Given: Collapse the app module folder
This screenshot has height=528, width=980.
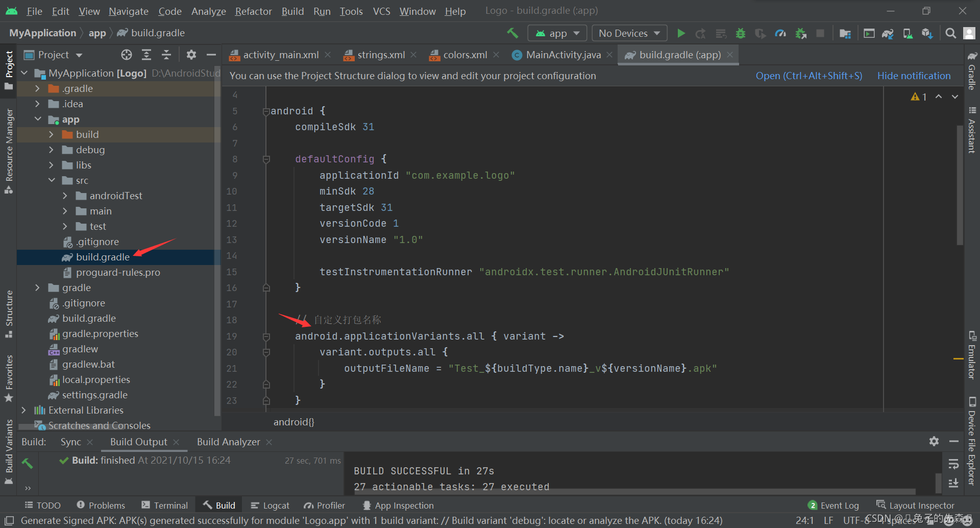Looking at the screenshot, I should 38,119.
